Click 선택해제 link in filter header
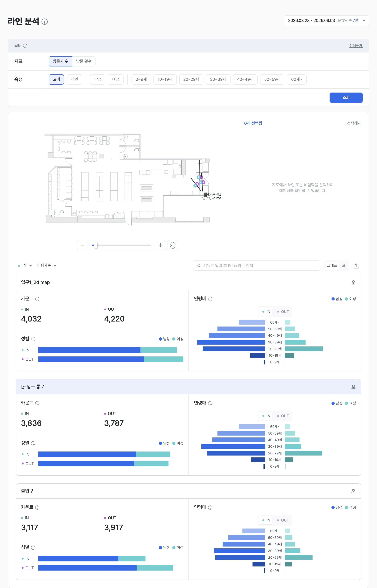 coord(356,46)
